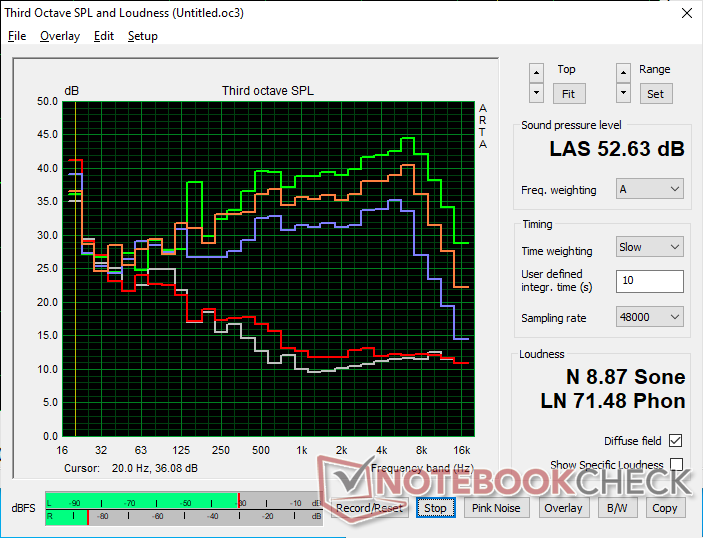Click the Copy button
Screen dimensions: 703x538
click(665, 508)
